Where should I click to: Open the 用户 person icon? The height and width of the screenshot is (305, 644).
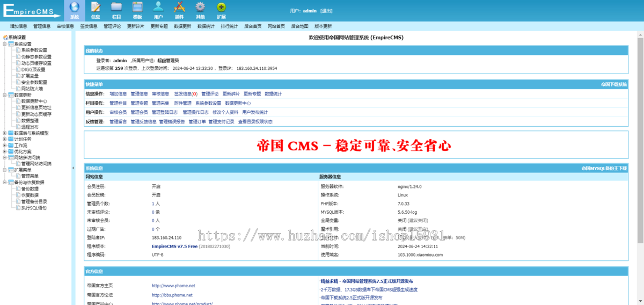pyautogui.click(x=158, y=8)
